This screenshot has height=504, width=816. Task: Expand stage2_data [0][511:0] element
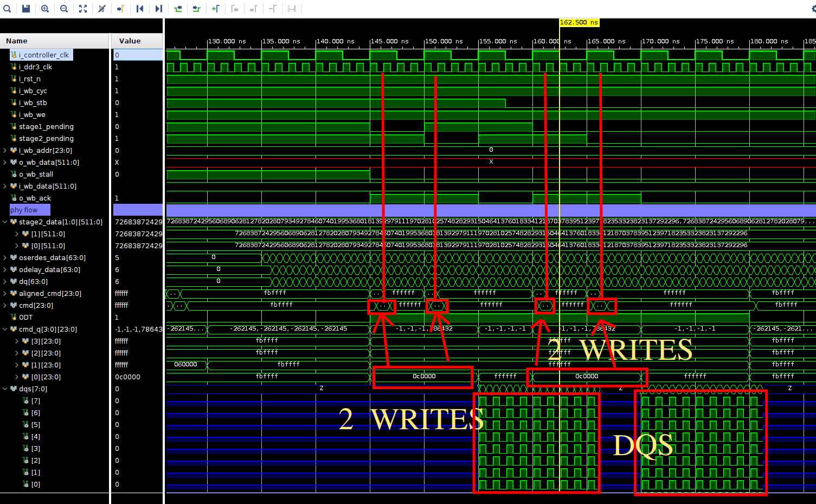(x=17, y=246)
